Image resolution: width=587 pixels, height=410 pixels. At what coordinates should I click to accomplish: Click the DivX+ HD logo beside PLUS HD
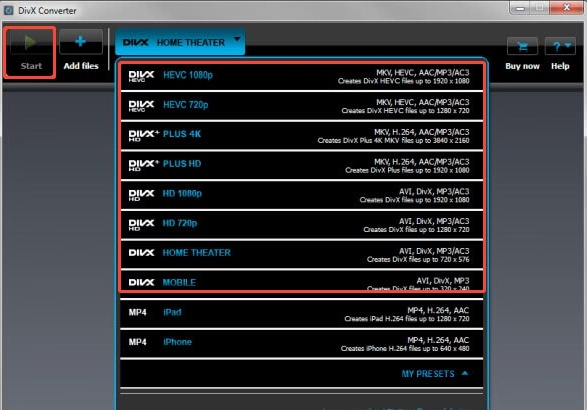144,165
